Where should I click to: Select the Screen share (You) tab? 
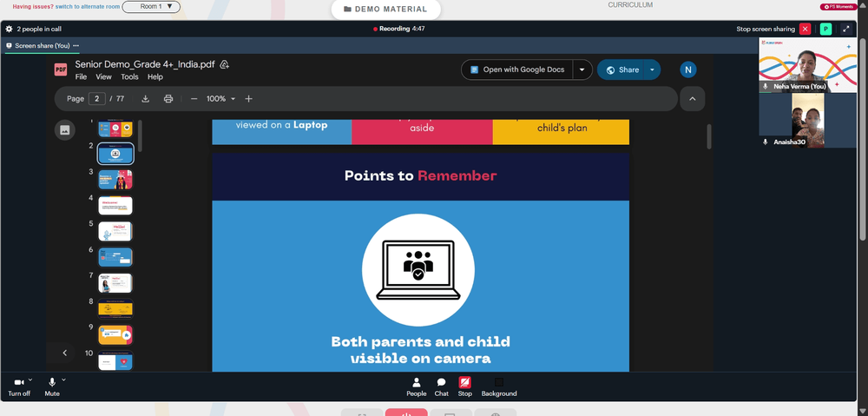(39, 45)
